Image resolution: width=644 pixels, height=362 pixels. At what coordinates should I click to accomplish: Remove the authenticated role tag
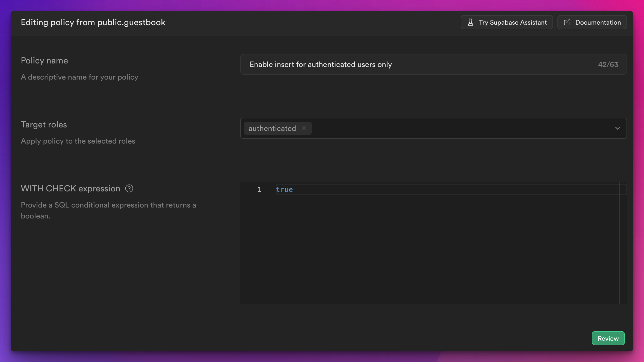[x=304, y=128]
